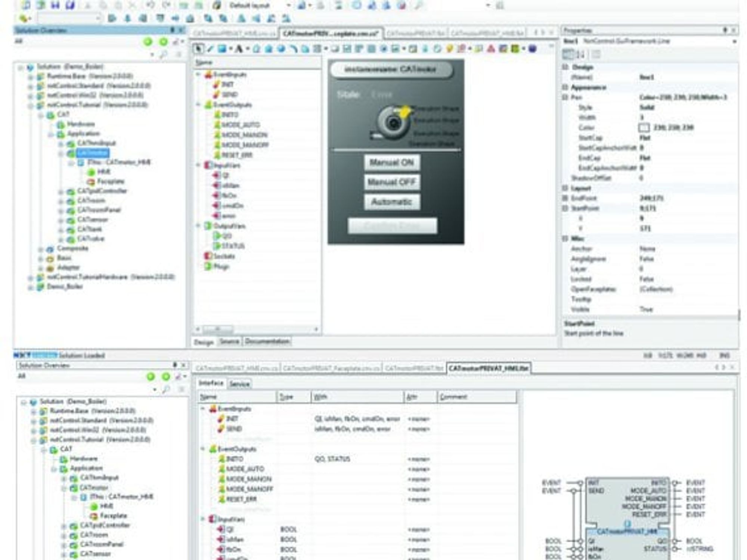Click the alphabetical sort icon in the Properties panel

tap(580, 55)
